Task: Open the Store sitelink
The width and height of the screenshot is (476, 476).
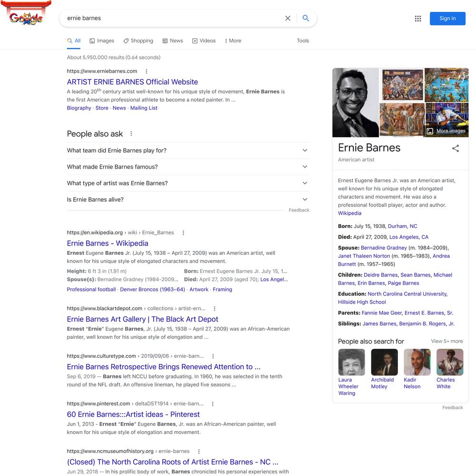Action: [x=102, y=108]
